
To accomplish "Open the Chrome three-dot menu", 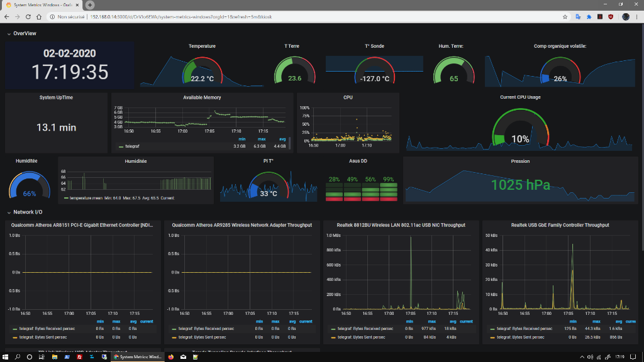I will tap(637, 17).
